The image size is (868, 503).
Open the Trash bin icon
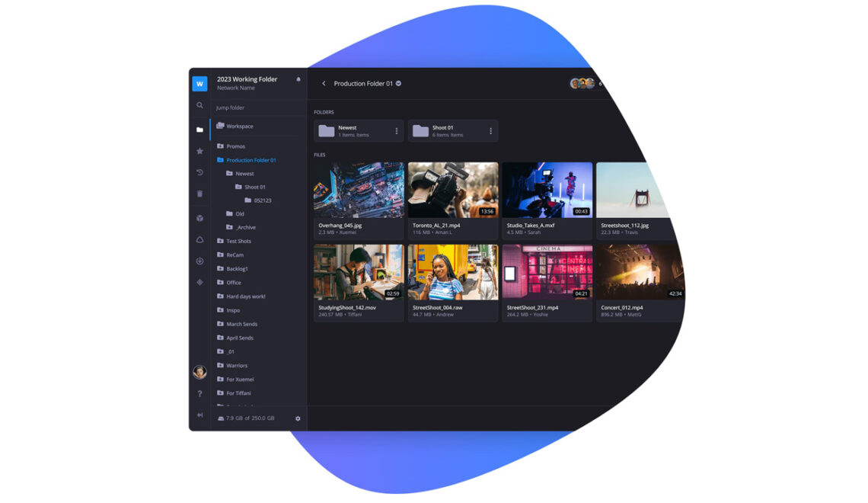pyautogui.click(x=199, y=194)
